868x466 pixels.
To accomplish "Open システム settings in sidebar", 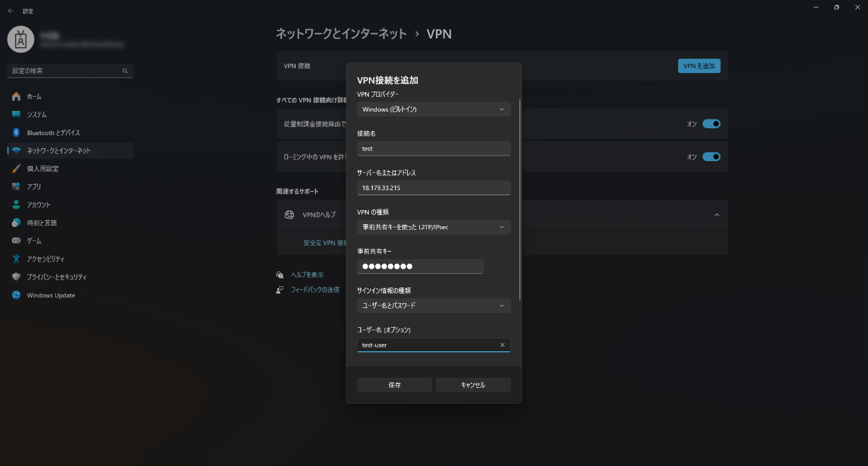I will 71,115.
